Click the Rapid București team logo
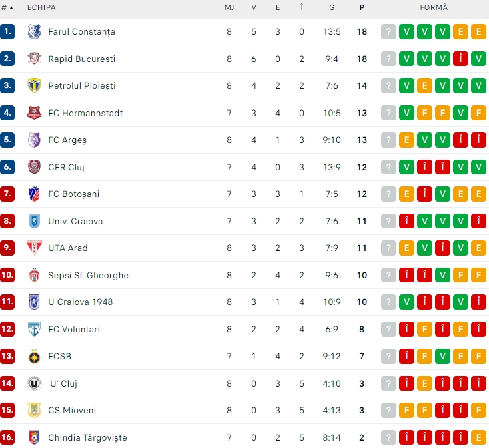This screenshot has height=448, width=489. (34, 59)
